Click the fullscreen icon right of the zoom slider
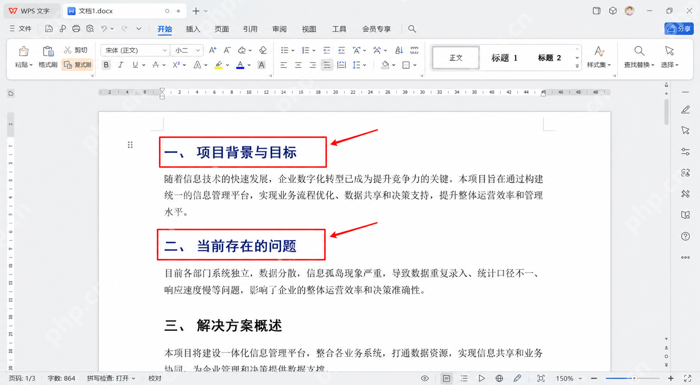This screenshot has width=700, height=385. [x=687, y=378]
